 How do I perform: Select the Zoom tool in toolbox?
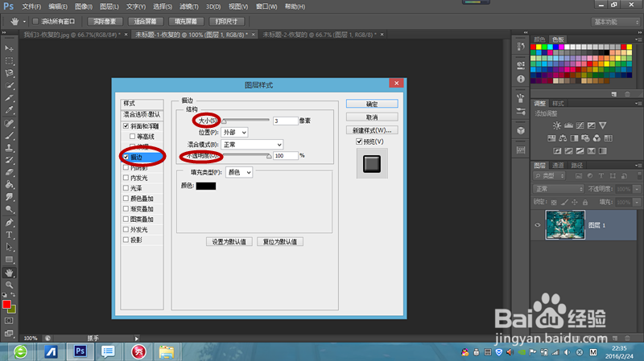[x=9, y=285]
